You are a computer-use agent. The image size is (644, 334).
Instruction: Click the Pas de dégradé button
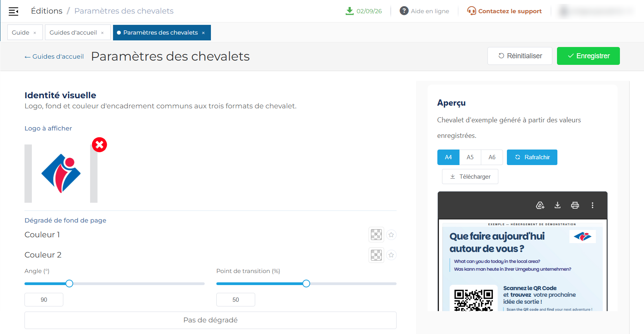211,320
